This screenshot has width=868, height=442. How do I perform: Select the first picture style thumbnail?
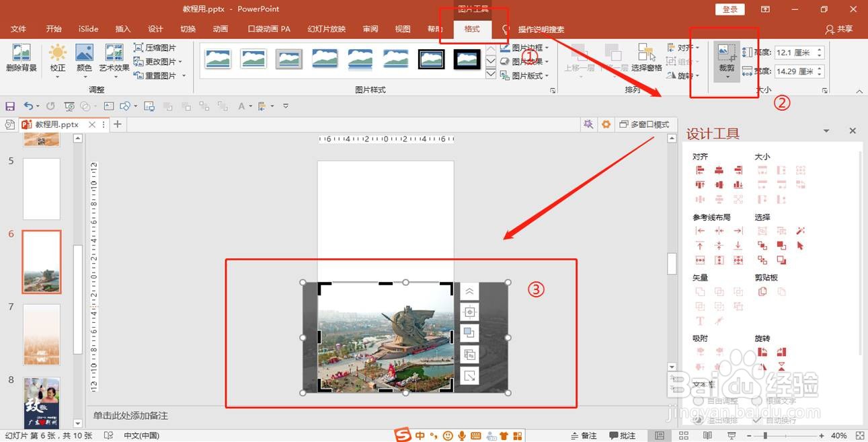click(x=218, y=59)
